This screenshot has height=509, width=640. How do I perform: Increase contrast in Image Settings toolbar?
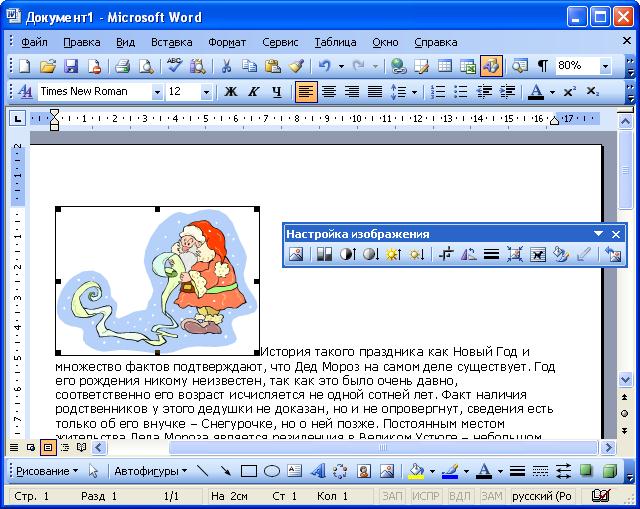(347, 255)
